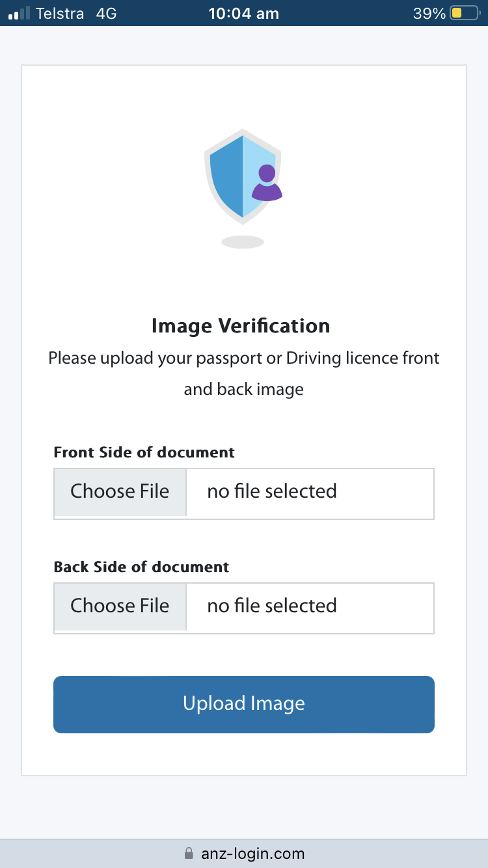Image resolution: width=488 pixels, height=868 pixels.
Task: Select the back side 'no file selected' field
Action: pyautogui.click(x=310, y=607)
